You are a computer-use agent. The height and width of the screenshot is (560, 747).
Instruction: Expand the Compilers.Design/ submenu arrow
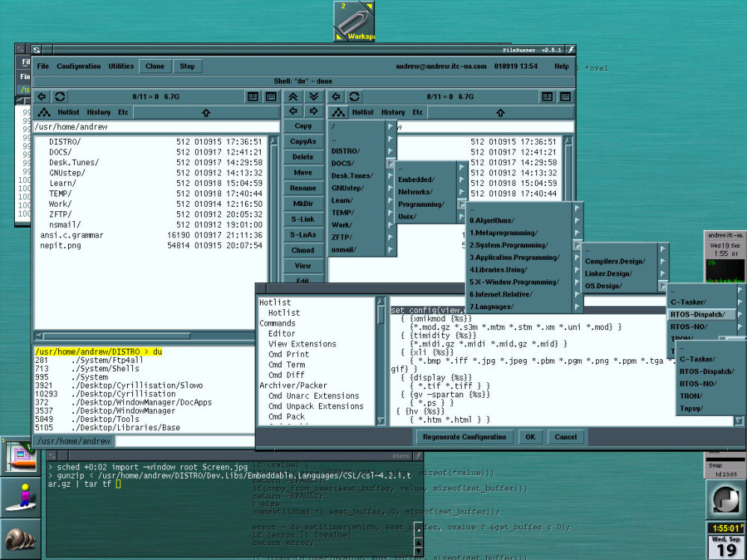[x=663, y=261]
